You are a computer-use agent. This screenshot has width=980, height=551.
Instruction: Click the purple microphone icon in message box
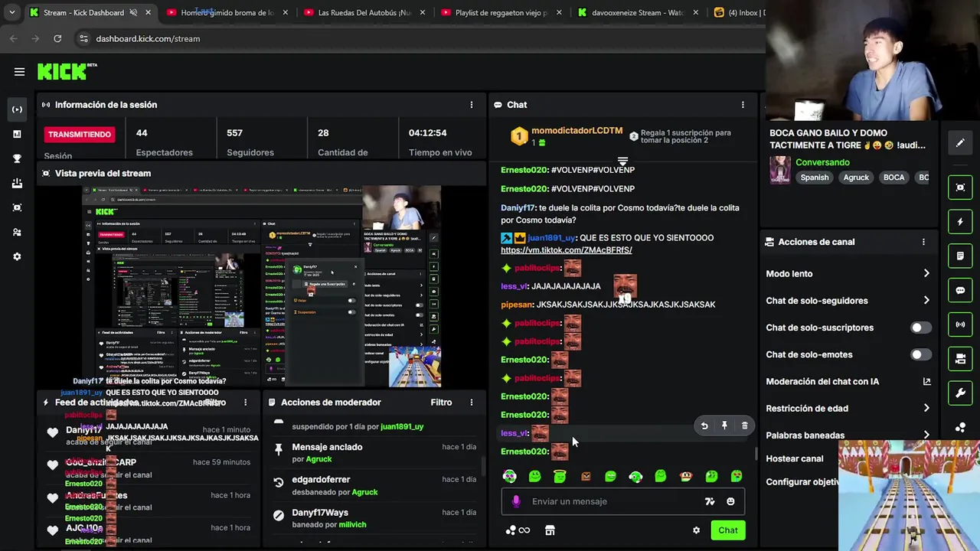click(x=516, y=501)
